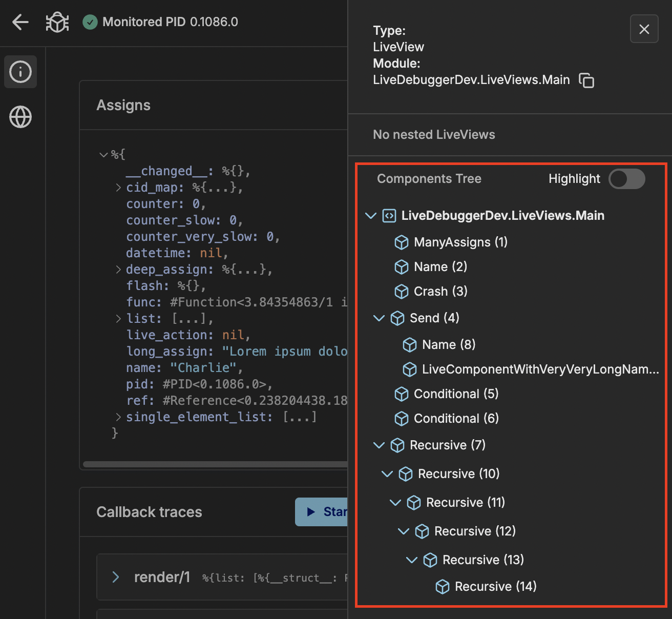Select the Conditional (6) component
672x619 pixels.
pyautogui.click(x=456, y=419)
